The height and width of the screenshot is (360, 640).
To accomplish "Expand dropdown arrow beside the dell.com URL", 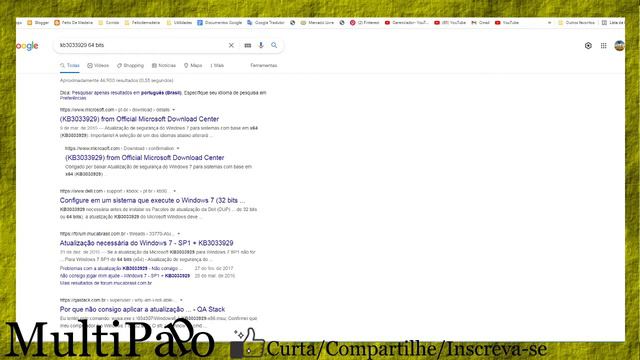I will tap(175, 191).
